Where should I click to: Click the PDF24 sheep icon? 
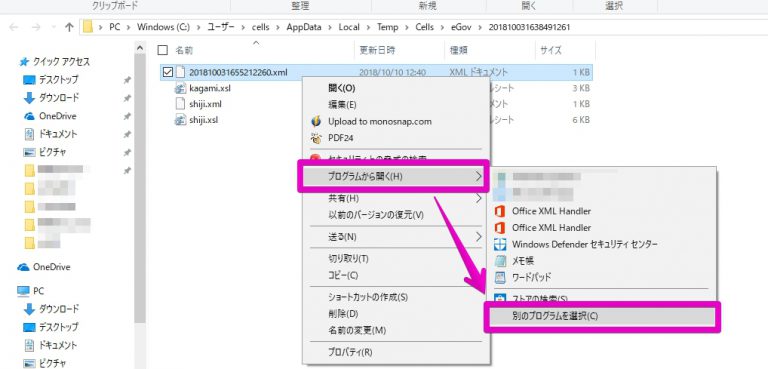(316, 138)
